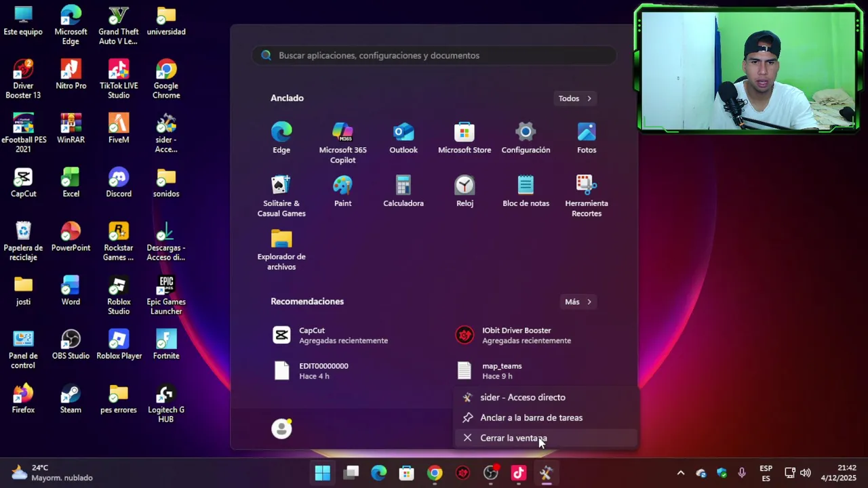Screen dimensions: 868x488
Task: Open Explorador de archivos pinned app
Action: [281, 250]
